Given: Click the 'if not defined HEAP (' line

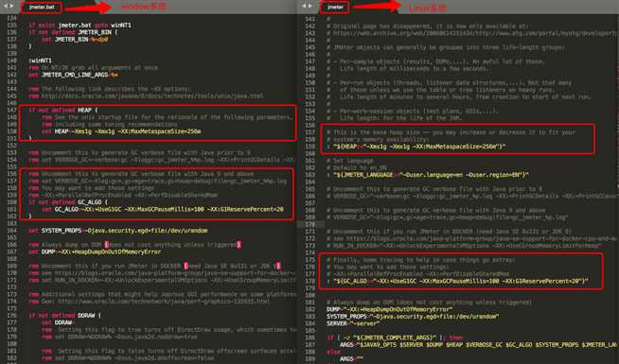Looking at the screenshot, I should point(62,110).
